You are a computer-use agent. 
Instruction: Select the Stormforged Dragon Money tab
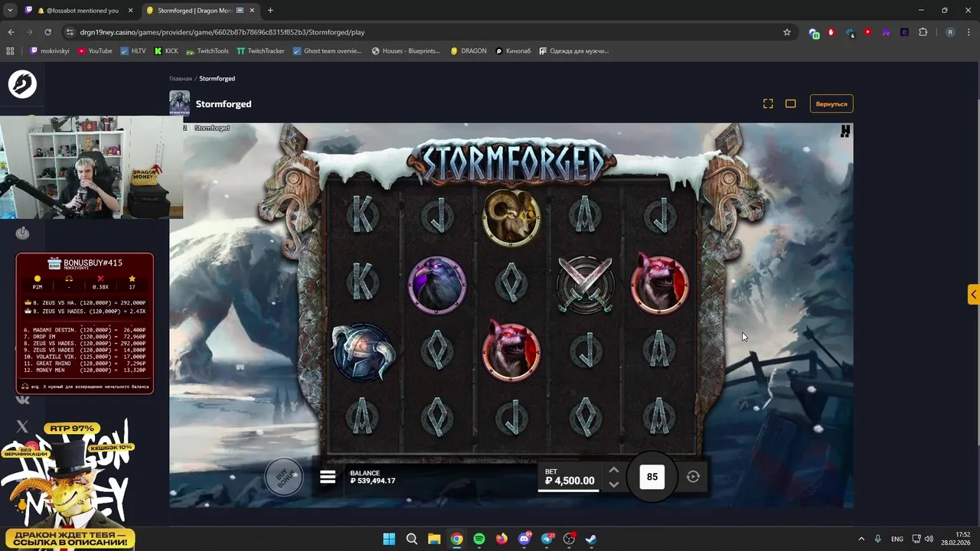tap(199, 11)
